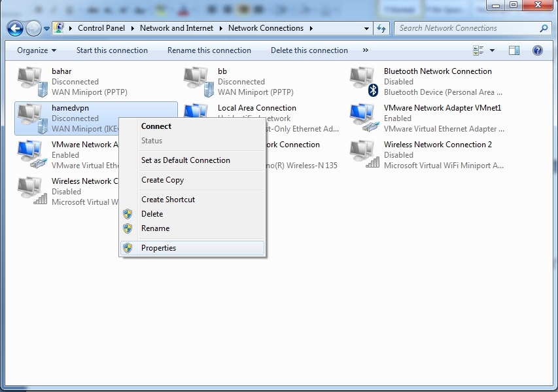The height and width of the screenshot is (392, 558).
Task: Click the Control Panel icon in address bar
Action: point(59,27)
